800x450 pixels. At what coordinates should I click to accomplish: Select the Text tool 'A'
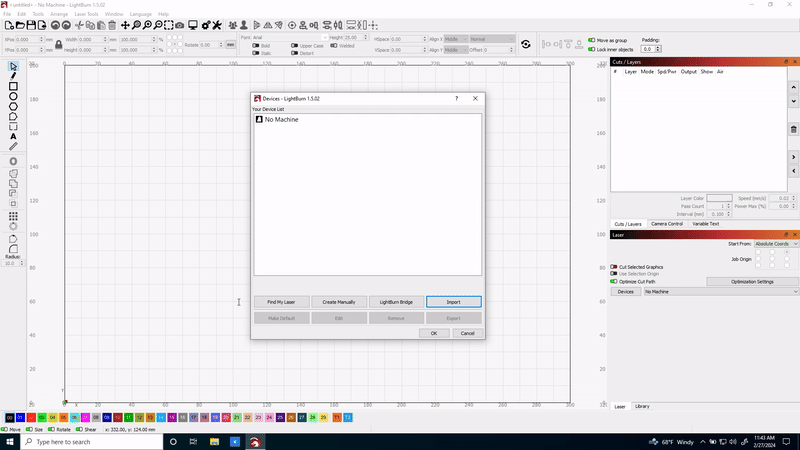pyautogui.click(x=13, y=137)
